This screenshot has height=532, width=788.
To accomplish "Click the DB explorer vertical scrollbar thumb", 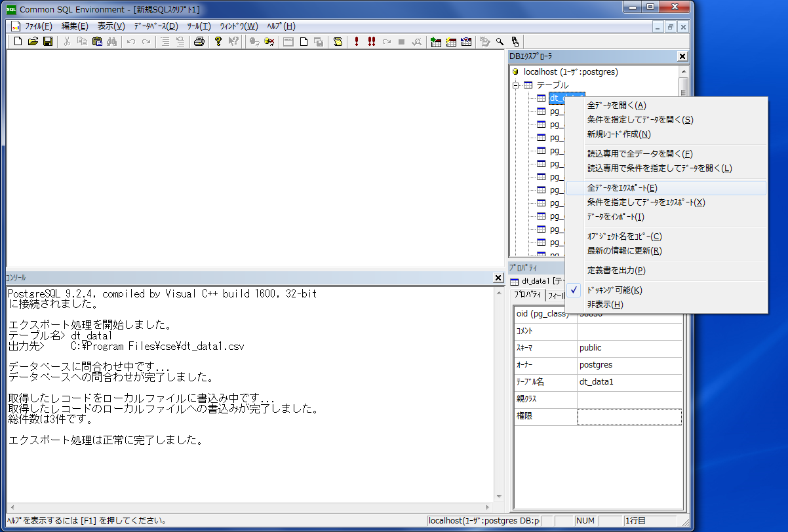I will click(x=683, y=87).
